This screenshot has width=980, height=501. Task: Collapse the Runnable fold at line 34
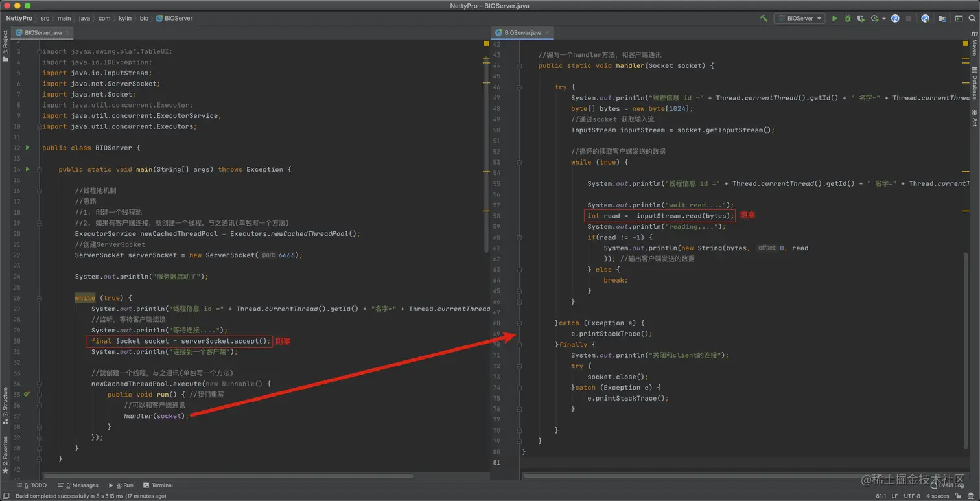[39, 384]
